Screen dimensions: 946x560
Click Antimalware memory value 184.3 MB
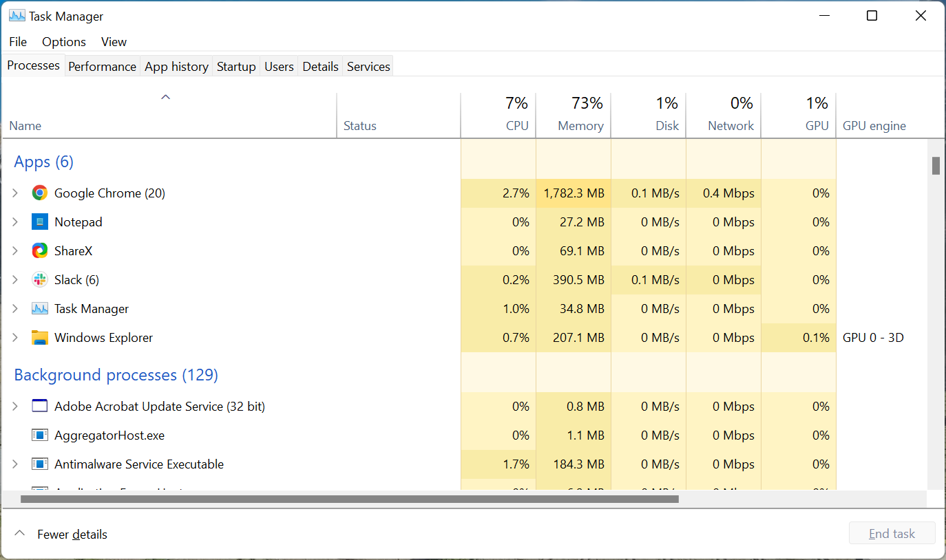[578, 464]
